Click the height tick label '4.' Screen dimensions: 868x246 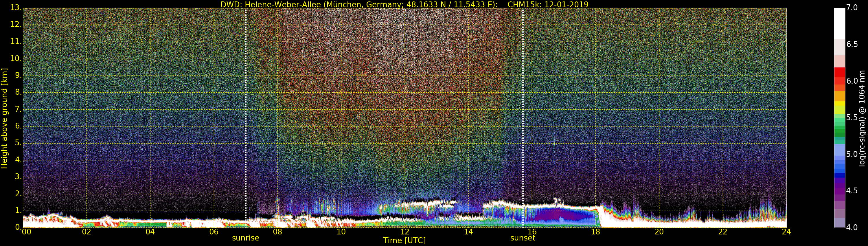(18, 160)
